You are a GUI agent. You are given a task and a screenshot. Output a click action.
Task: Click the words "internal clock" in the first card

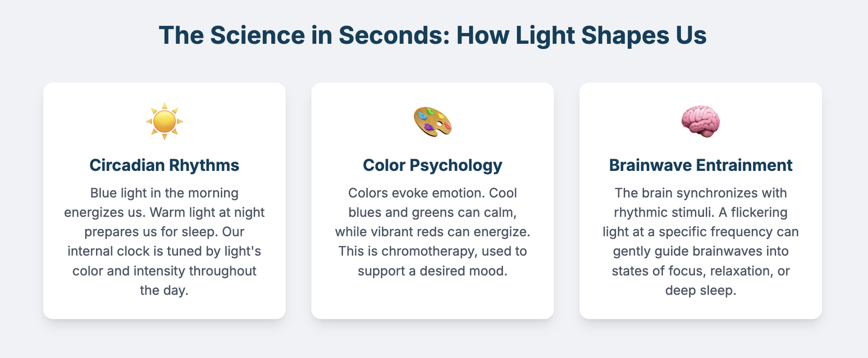click(x=108, y=252)
